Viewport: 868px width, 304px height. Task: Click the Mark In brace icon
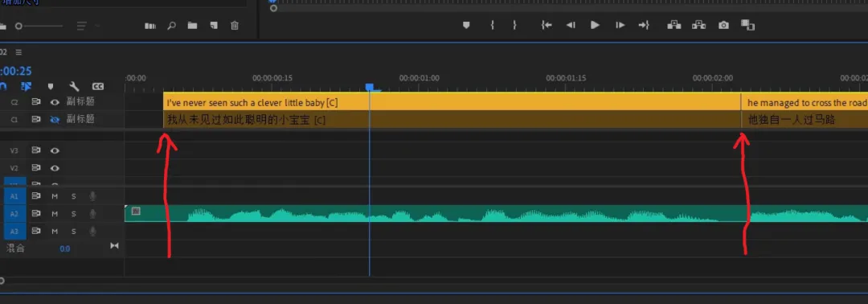point(492,25)
